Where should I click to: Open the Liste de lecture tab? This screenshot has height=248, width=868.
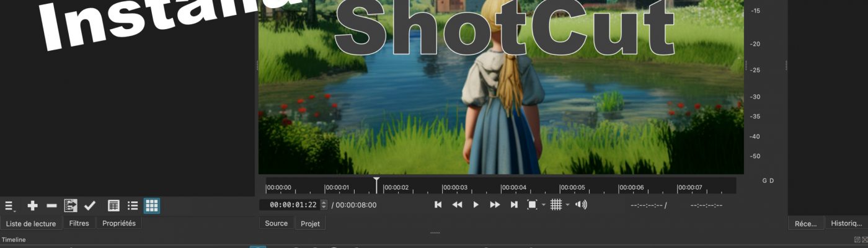pyautogui.click(x=31, y=223)
